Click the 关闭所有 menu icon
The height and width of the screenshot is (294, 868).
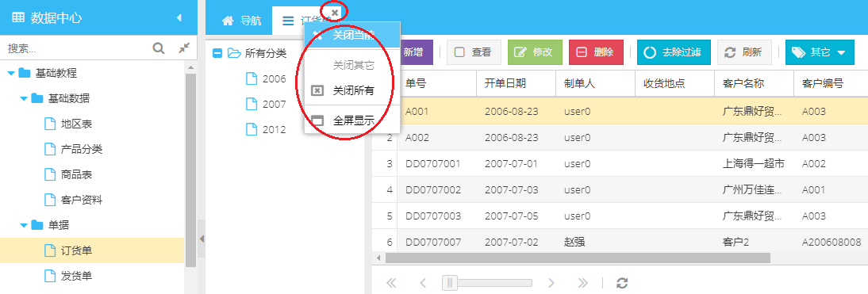point(317,90)
